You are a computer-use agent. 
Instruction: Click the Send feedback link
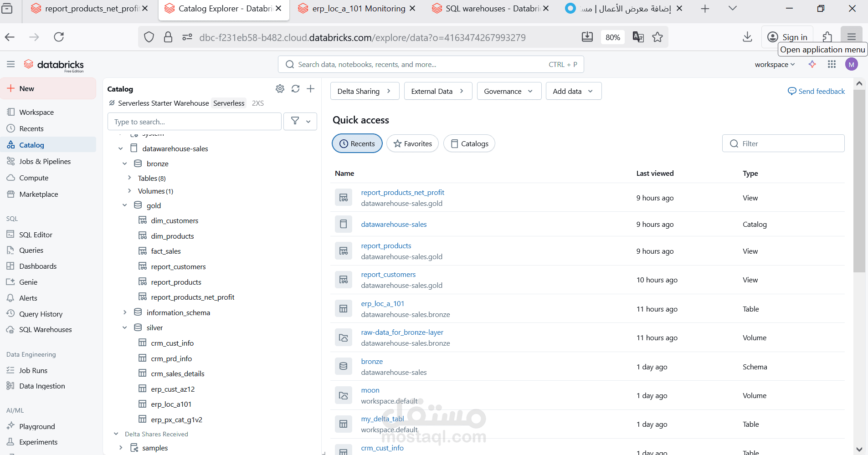[x=816, y=91]
